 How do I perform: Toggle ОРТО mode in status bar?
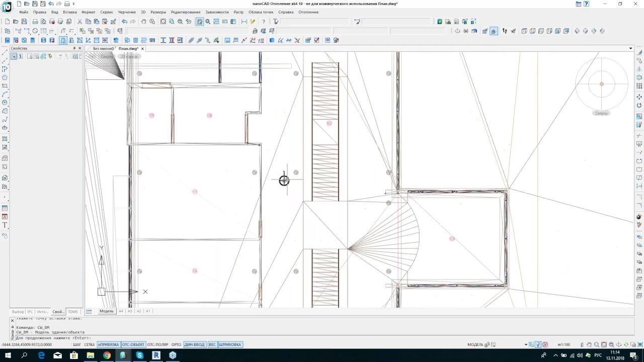176,344
